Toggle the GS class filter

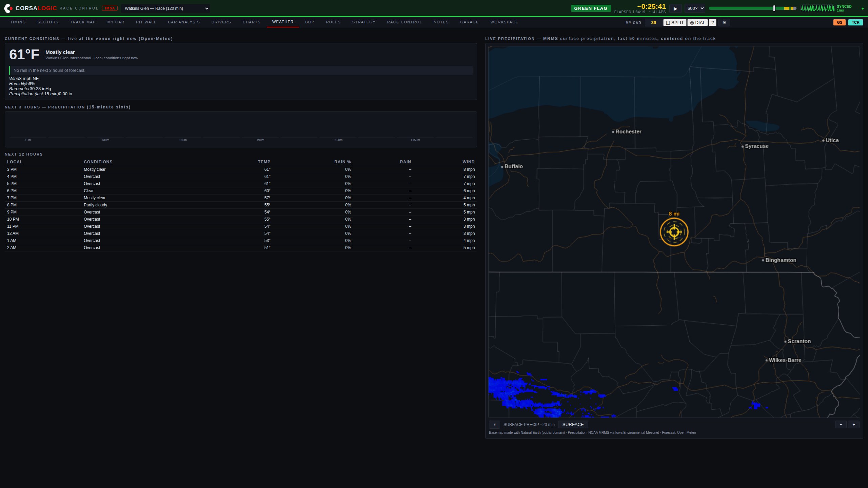pyautogui.click(x=840, y=23)
